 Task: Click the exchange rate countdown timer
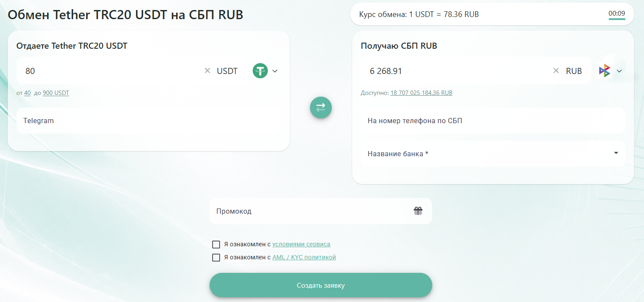pyautogui.click(x=617, y=14)
